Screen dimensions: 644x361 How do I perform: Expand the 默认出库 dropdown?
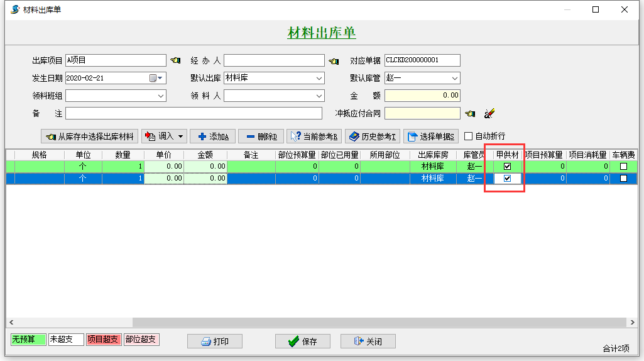point(319,79)
